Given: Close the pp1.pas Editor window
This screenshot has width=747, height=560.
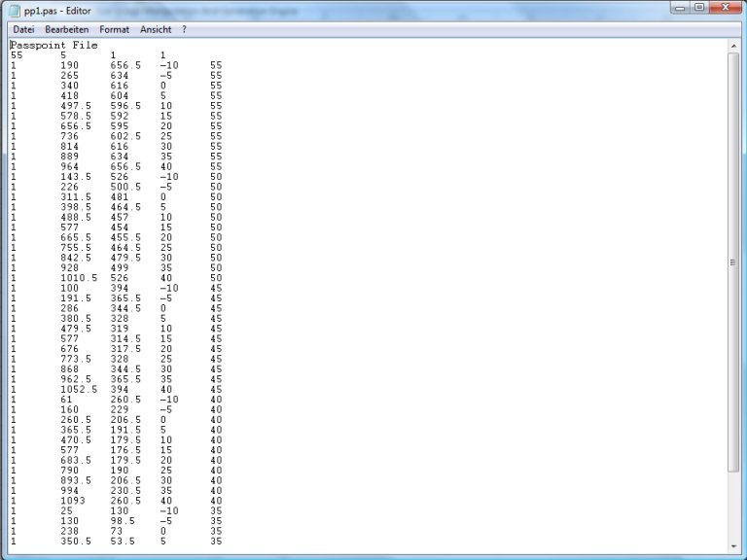Looking at the screenshot, I should (x=726, y=8).
